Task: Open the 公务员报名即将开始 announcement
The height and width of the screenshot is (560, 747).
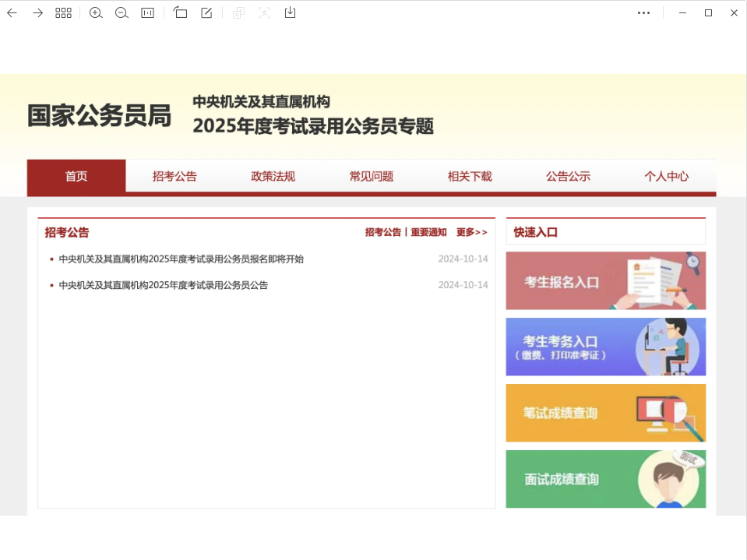Action: [181, 259]
